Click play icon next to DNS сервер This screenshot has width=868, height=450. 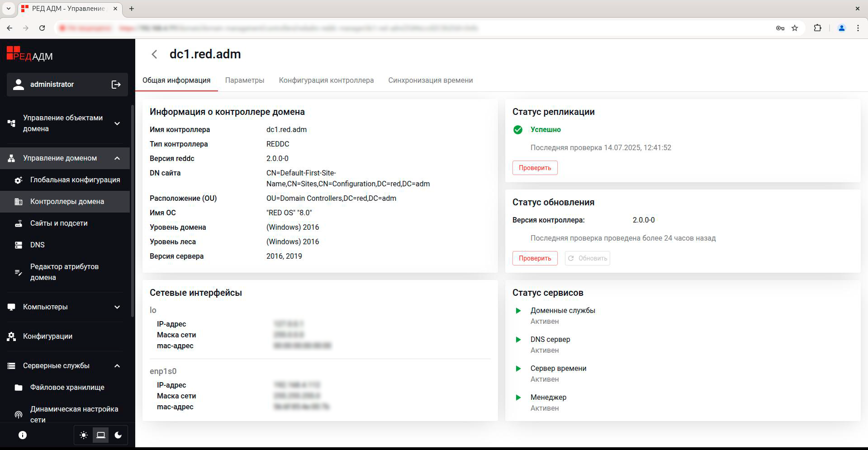click(518, 340)
